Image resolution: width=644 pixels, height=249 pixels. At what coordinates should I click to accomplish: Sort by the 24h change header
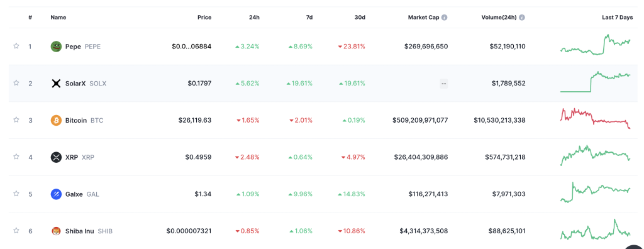coord(255,18)
